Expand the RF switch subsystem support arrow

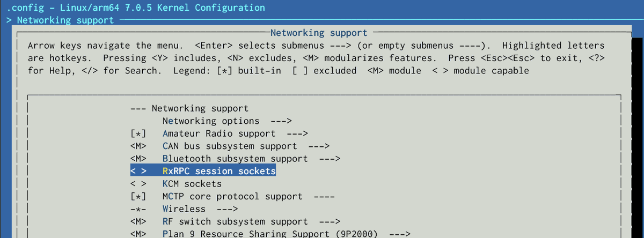tap(330, 221)
